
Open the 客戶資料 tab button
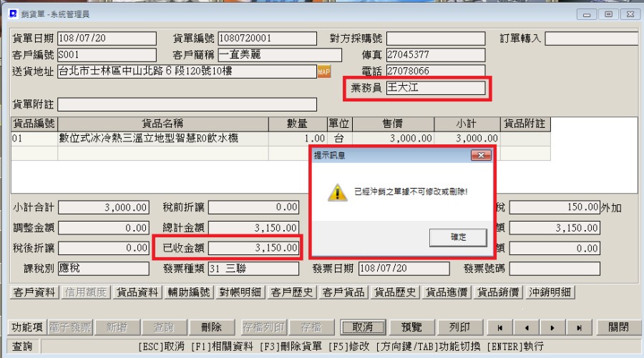point(34,292)
